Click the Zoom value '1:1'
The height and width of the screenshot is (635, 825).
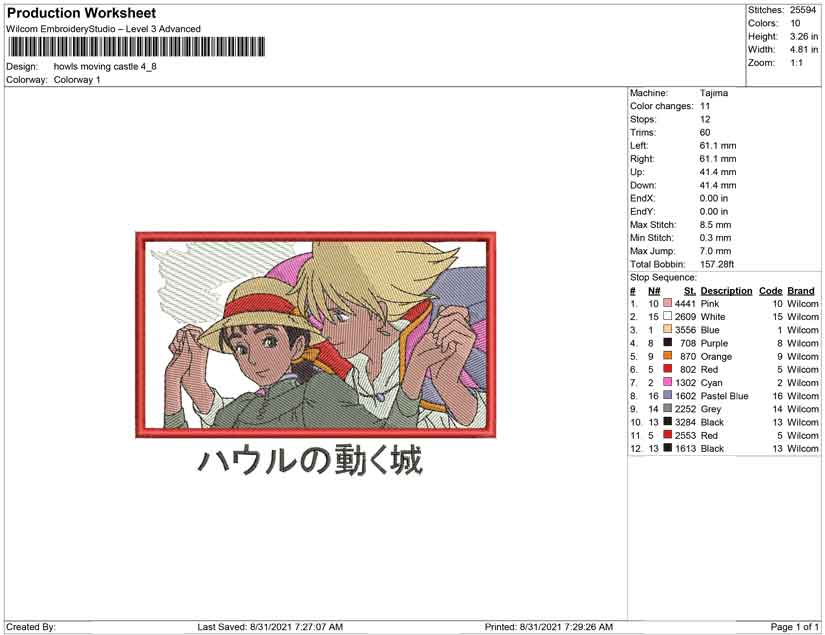click(796, 63)
